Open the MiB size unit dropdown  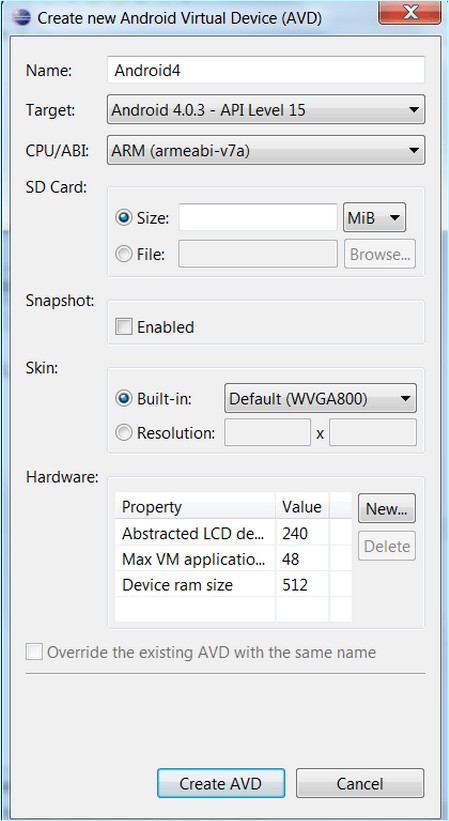coord(374,218)
